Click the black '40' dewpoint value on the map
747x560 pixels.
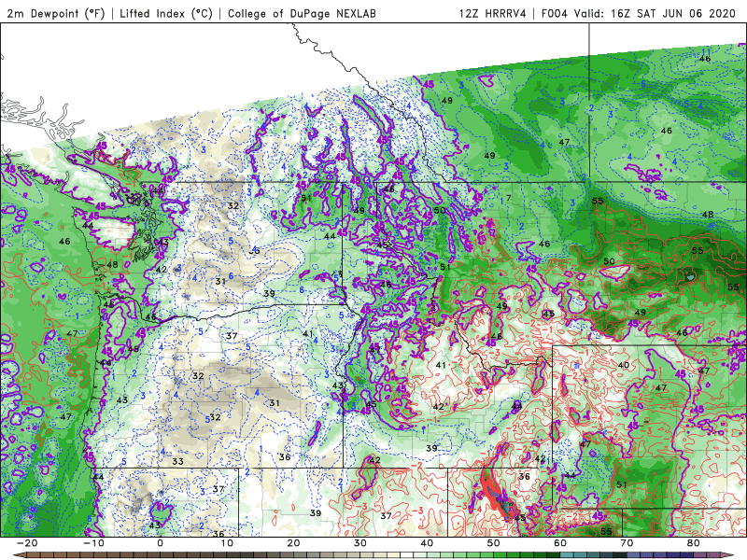(624, 365)
